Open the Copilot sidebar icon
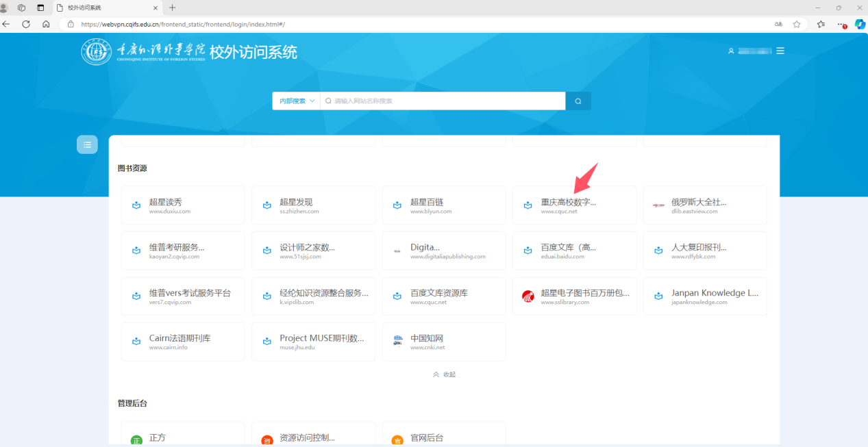Viewport: 868px width, 447px height. (x=860, y=24)
